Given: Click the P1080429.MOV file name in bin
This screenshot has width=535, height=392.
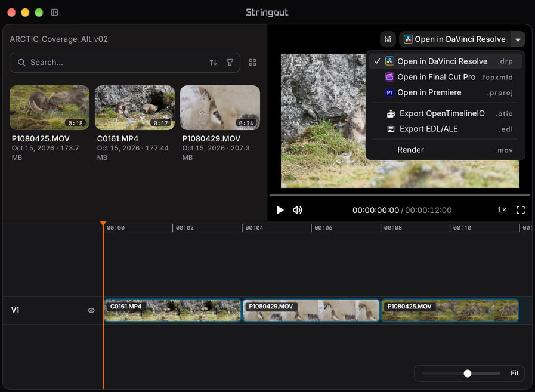Looking at the screenshot, I should tap(211, 138).
